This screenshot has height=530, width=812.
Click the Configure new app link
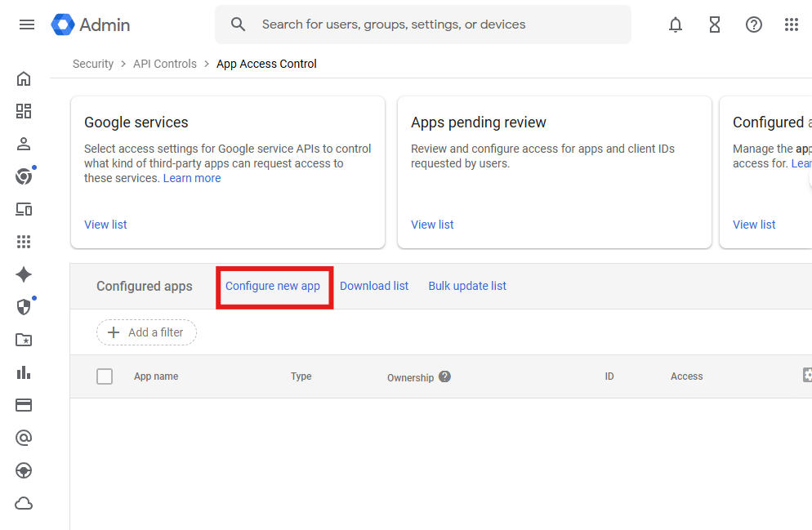coord(272,286)
